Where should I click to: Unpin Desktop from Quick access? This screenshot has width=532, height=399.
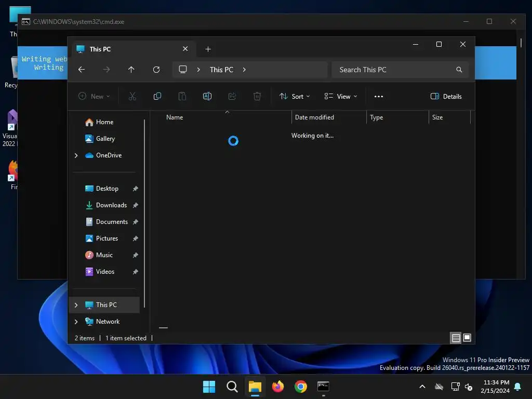(x=136, y=189)
